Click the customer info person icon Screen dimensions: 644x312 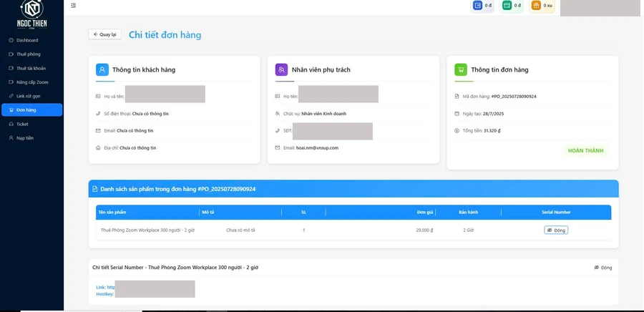[102, 70]
